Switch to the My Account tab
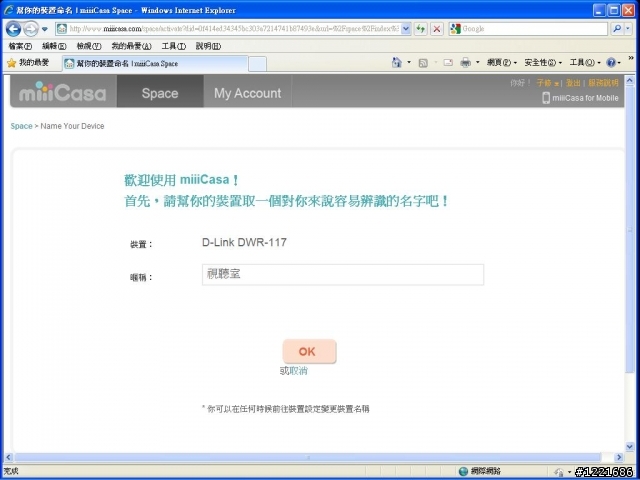 (x=247, y=91)
